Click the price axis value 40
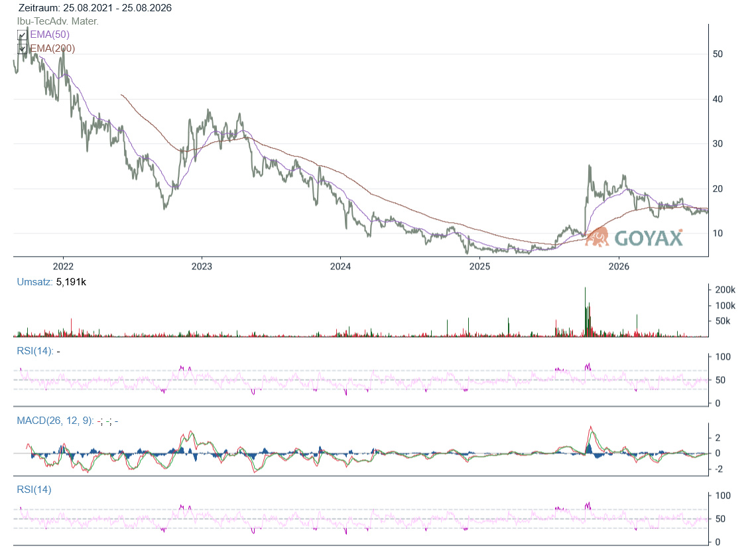The image size is (756, 548). pos(718,99)
